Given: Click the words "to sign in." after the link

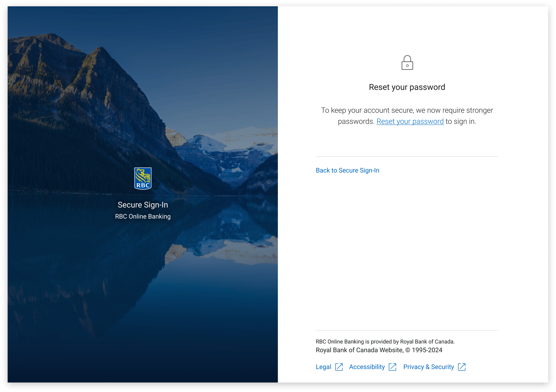Looking at the screenshot, I should tap(460, 121).
